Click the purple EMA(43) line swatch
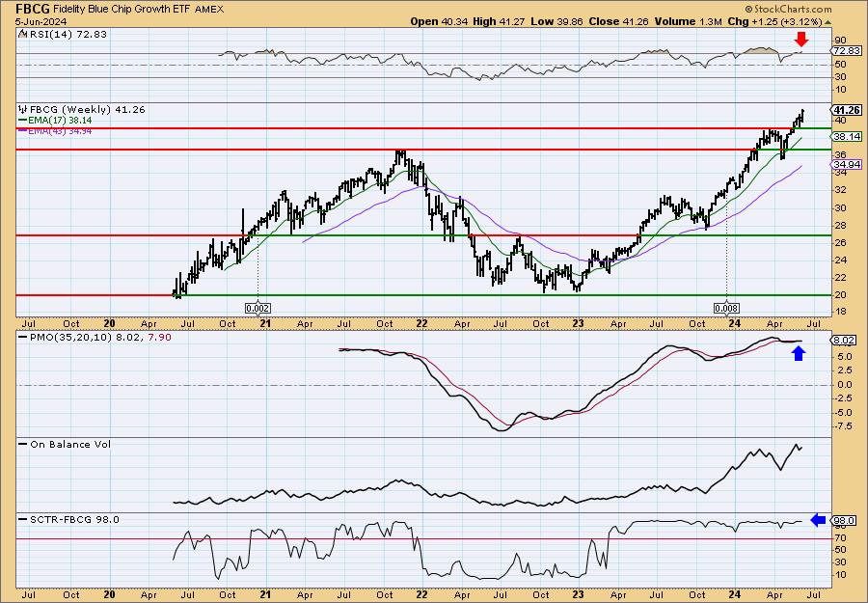Screen dimensions: 868x603 pos(22,130)
